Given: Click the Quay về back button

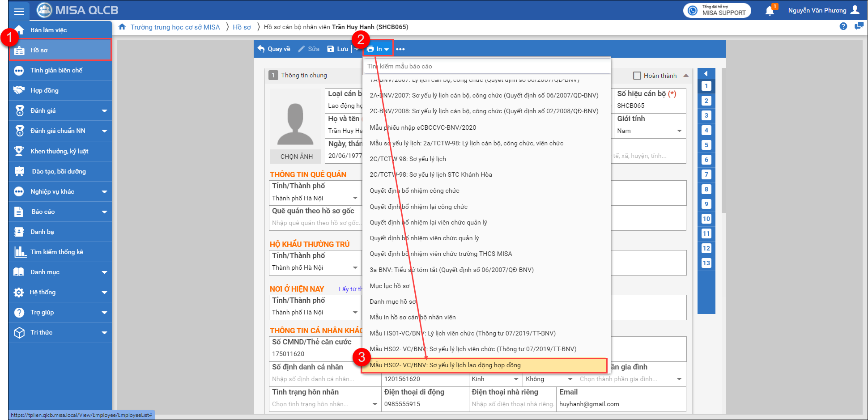Looking at the screenshot, I should tap(274, 49).
